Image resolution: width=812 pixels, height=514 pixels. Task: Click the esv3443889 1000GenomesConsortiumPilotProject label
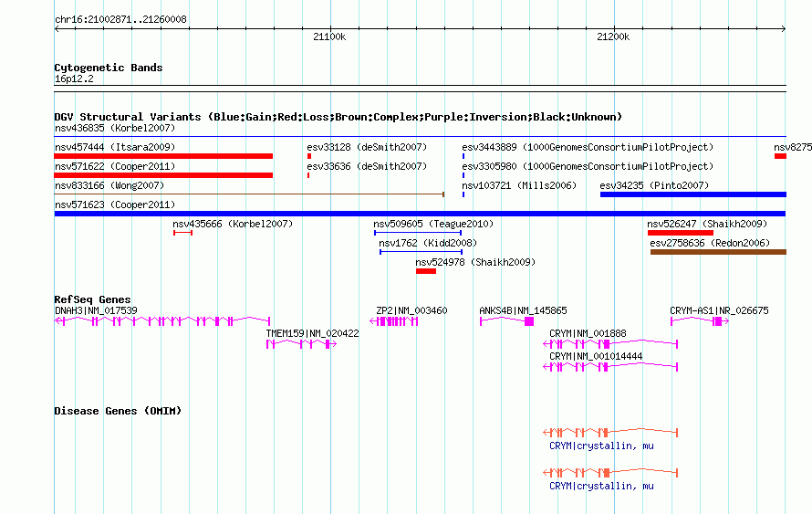pyautogui.click(x=588, y=147)
